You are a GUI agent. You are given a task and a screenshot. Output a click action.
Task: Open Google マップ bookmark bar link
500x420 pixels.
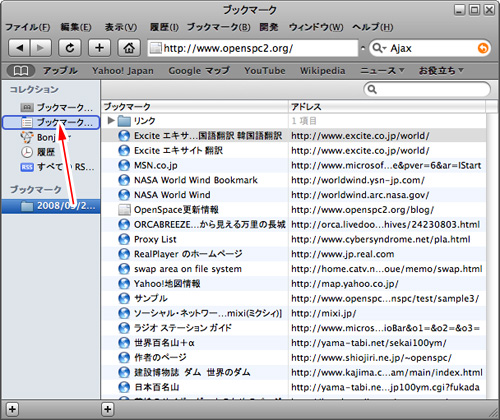click(x=199, y=71)
